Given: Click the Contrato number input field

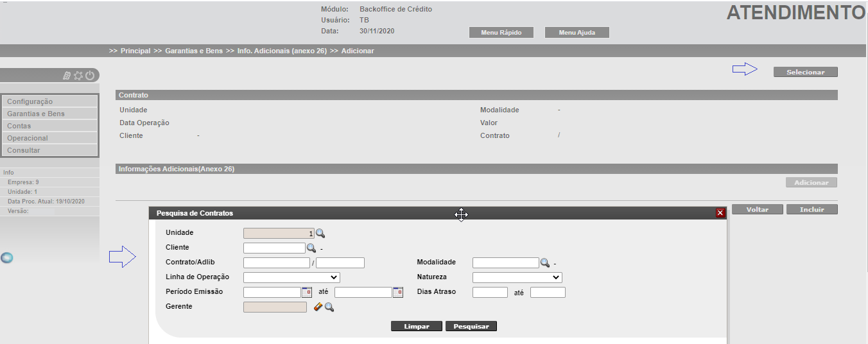Looking at the screenshot, I should click(277, 262).
